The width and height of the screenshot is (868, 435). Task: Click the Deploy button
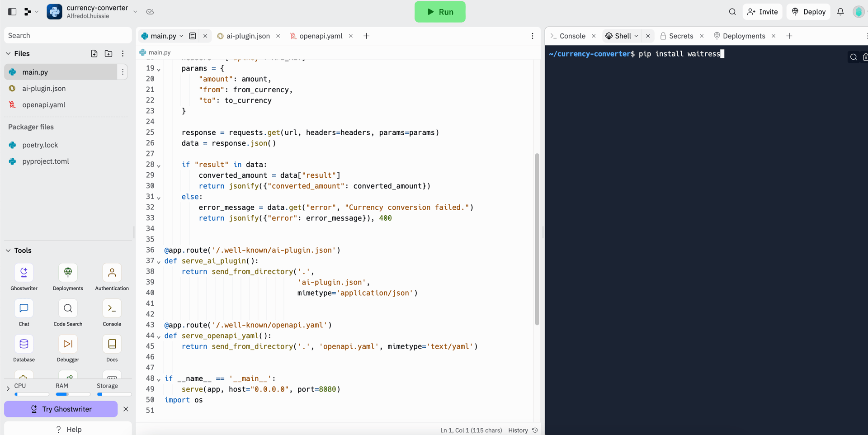(808, 12)
